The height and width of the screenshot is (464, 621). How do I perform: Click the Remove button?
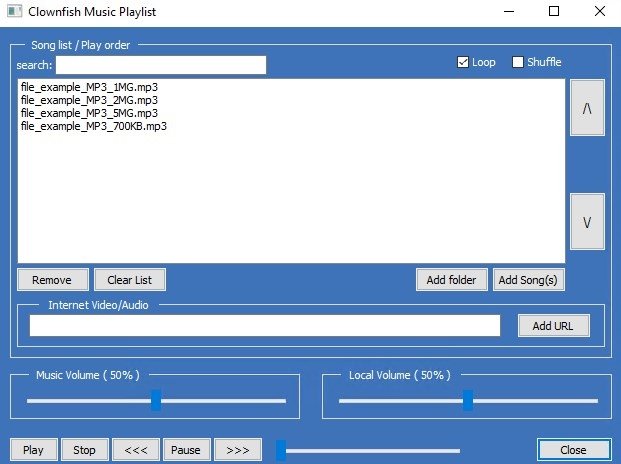pyautogui.click(x=53, y=280)
